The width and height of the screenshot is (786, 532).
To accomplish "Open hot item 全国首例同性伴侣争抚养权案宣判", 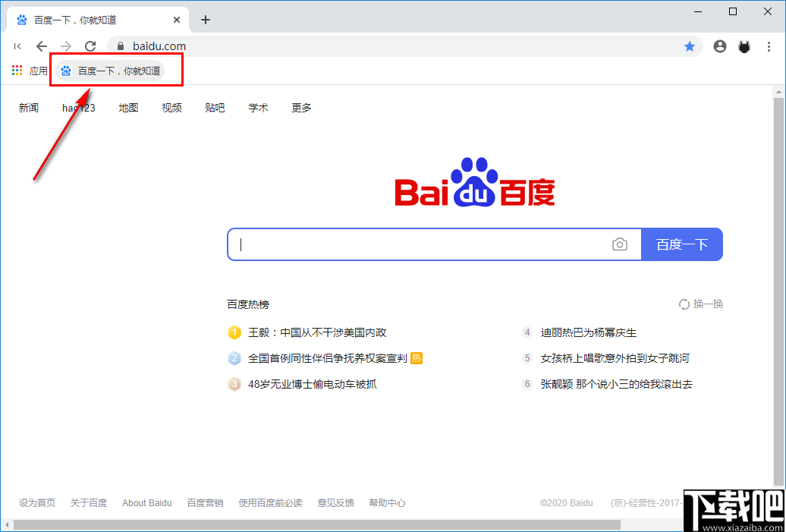I will pos(327,358).
